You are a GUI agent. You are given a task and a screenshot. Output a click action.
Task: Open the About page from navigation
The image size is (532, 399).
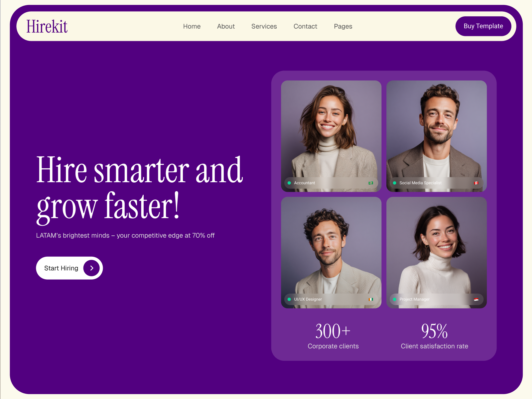click(x=226, y=26)
